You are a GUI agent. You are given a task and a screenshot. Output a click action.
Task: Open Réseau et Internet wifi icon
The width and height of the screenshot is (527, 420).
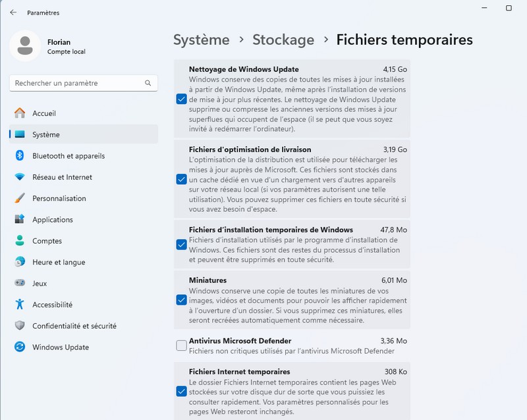point(20,177)
